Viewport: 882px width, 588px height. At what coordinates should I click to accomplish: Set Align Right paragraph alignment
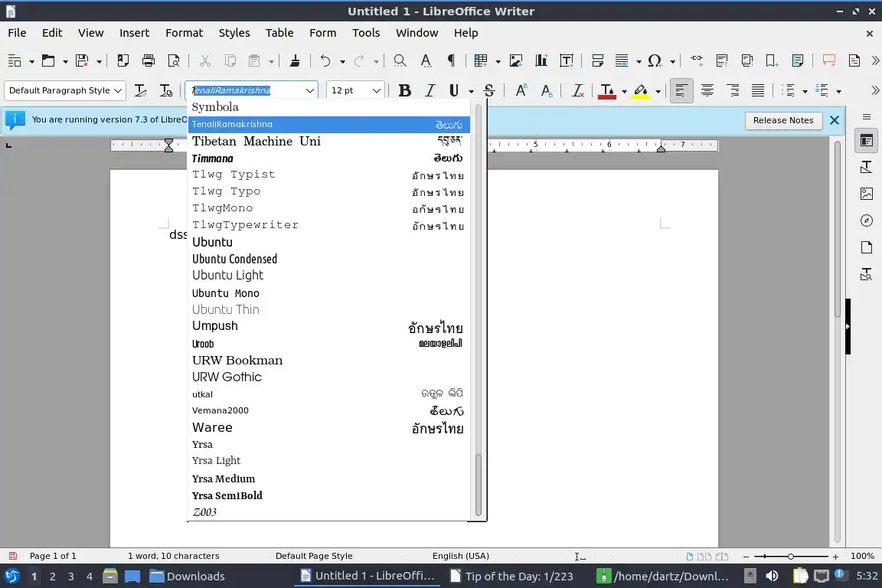[733, 90]
